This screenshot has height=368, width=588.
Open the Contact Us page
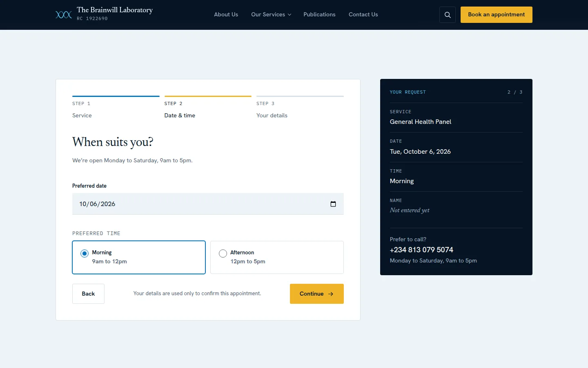point(363,14)
